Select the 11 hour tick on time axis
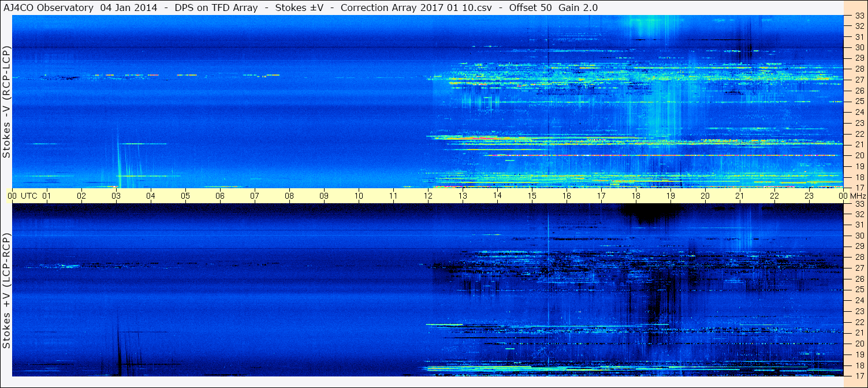The image size is (868, 388). click(393, 196)
